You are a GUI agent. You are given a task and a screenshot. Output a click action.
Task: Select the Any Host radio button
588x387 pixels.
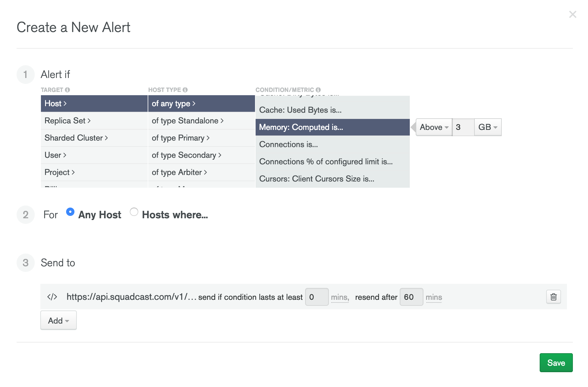point(70,212)
